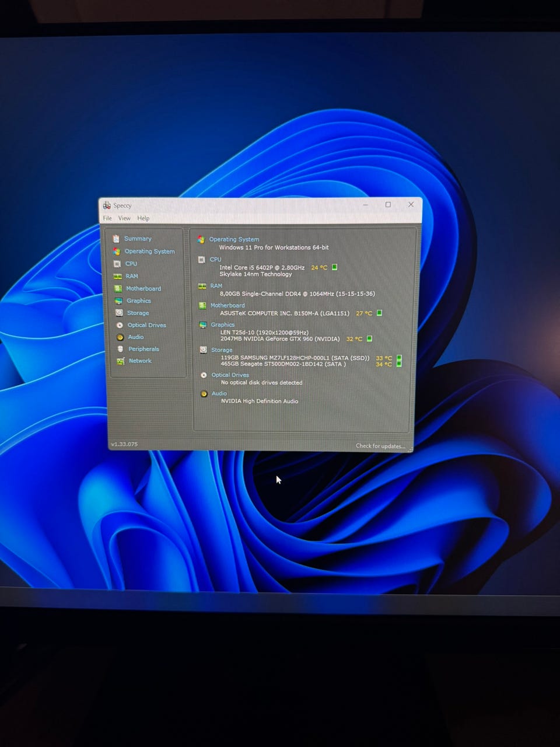
Task: Click the version label v1.33.075
Action: pos(124,445)
